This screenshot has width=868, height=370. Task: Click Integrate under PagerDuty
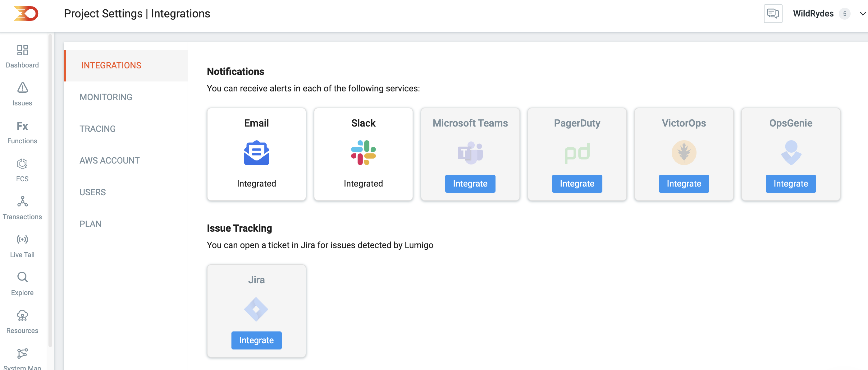coord(577,183)
